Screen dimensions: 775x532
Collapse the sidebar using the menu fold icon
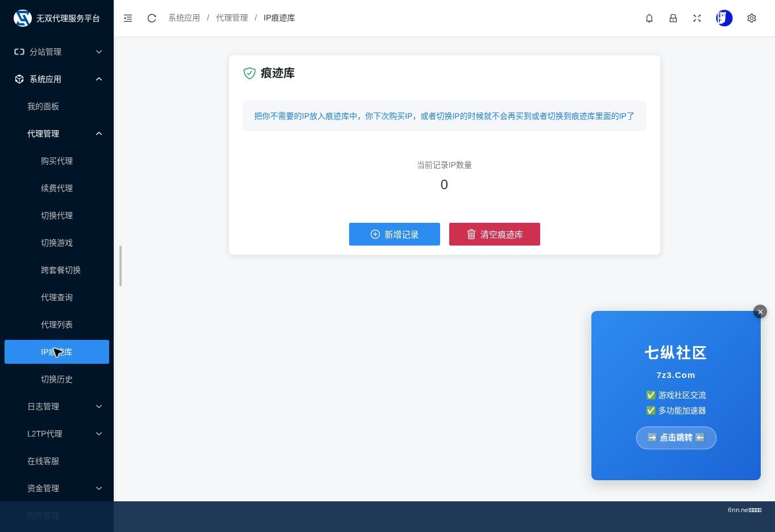click(x=128, y=18)
